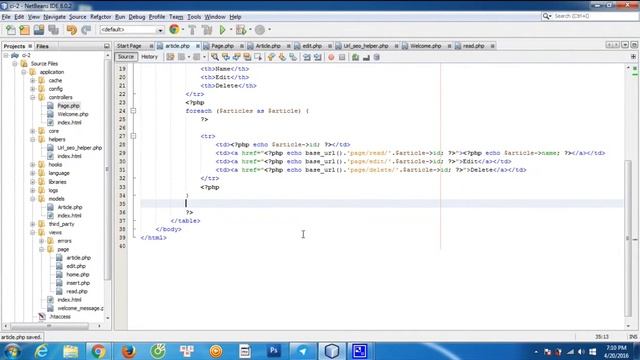Toggle Rectangular Selection icon

[x=258, y=57]
